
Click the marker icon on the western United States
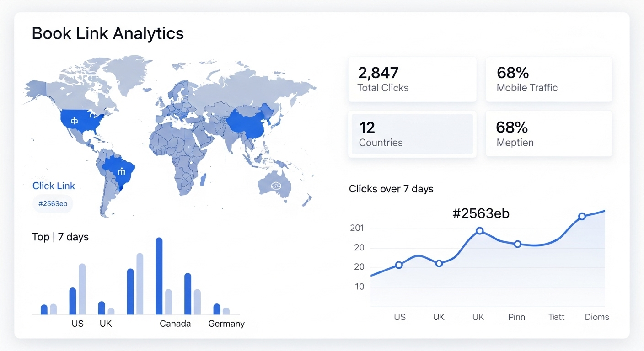tap(75, 121)
